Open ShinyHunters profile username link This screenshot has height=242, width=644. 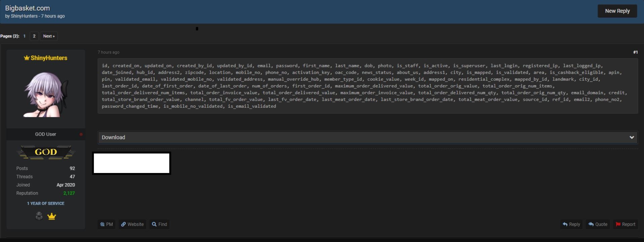click(x=49, y=58)
